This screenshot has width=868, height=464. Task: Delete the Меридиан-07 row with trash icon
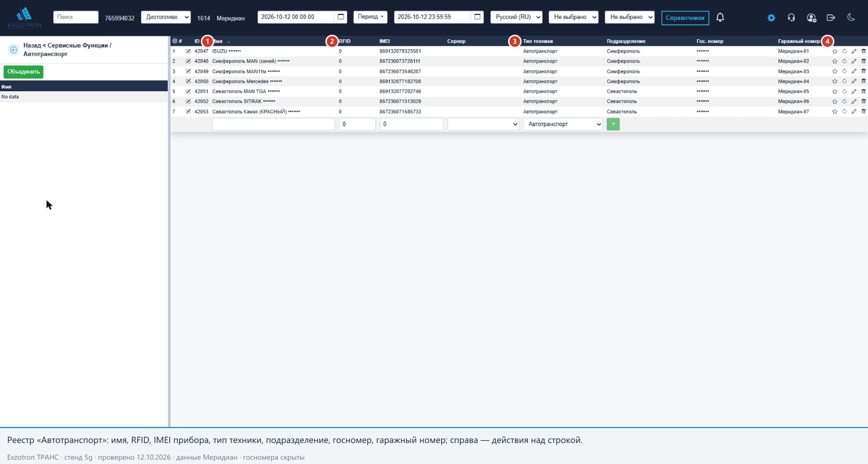click(x=864, y=112)
